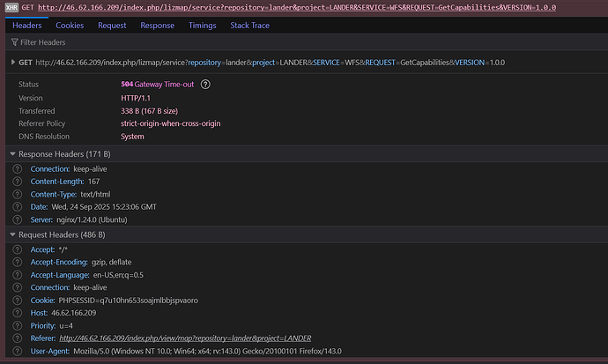
Task: Click help icon beside User-Agent header
Action: [18, 352]
